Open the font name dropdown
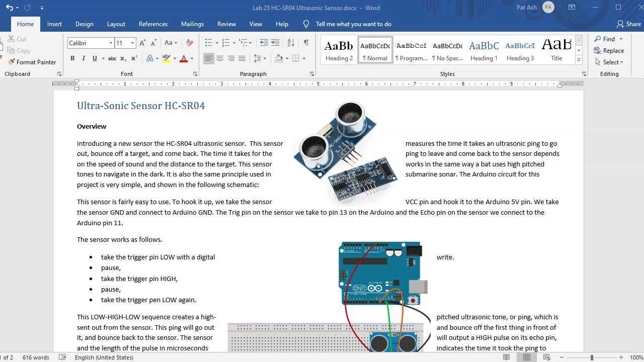Image resolution: width=644 pixels, height=362 pixels. coord(110,43)
